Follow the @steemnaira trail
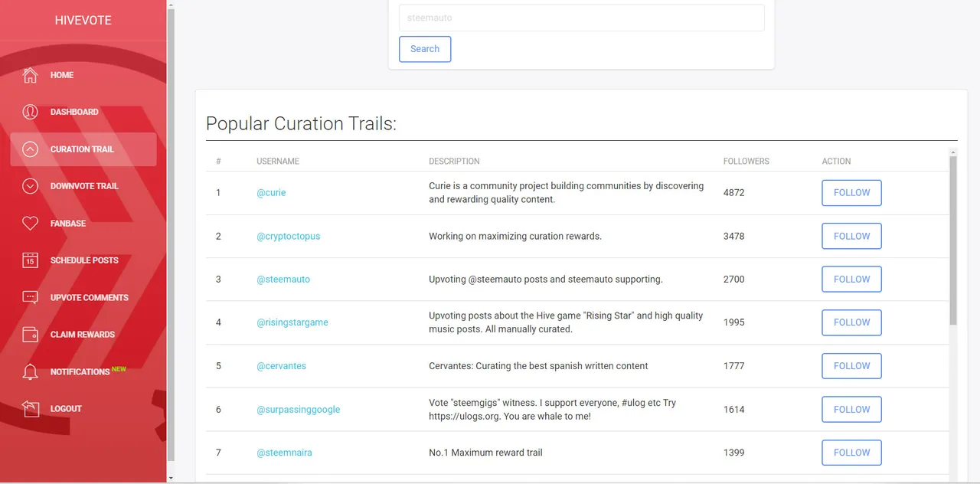This screenshot has width=980, height=484. 851,453
